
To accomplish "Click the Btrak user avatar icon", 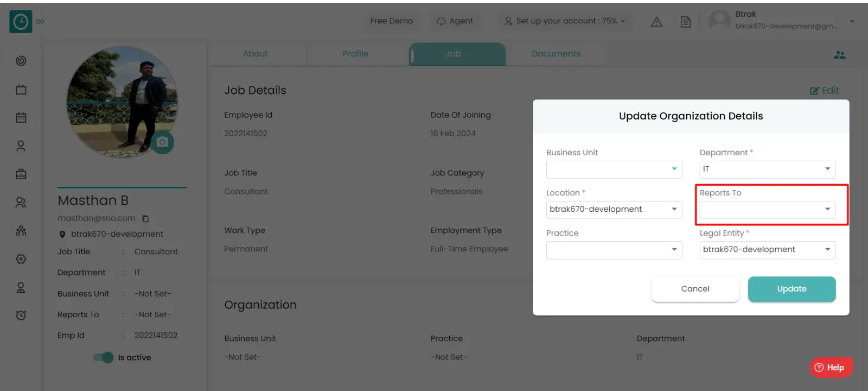I will point(720,21).
